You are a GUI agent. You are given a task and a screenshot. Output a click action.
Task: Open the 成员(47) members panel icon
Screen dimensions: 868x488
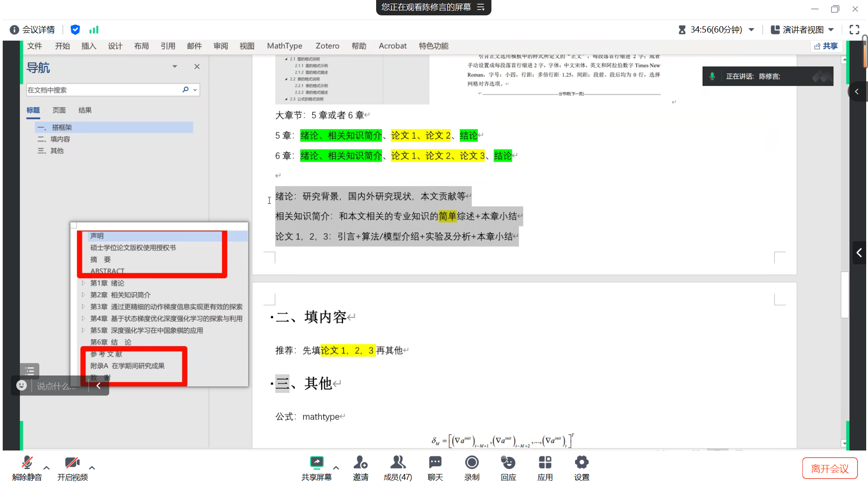[x=397, y=468]
